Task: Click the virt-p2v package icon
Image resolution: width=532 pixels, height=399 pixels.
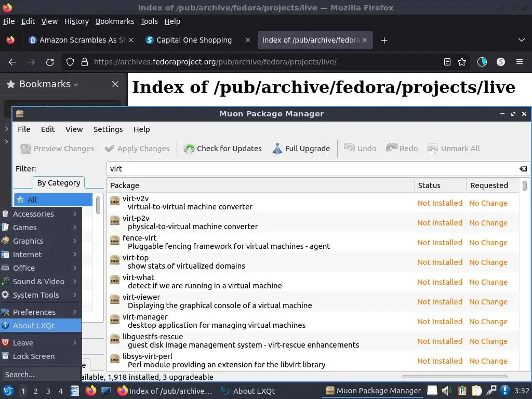Action: point(115,221)
